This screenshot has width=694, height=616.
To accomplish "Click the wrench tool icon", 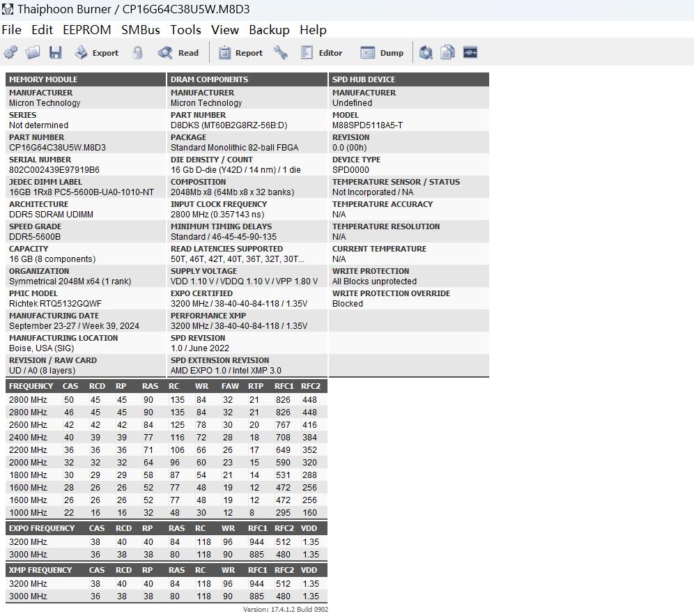I will pos(281,53).
